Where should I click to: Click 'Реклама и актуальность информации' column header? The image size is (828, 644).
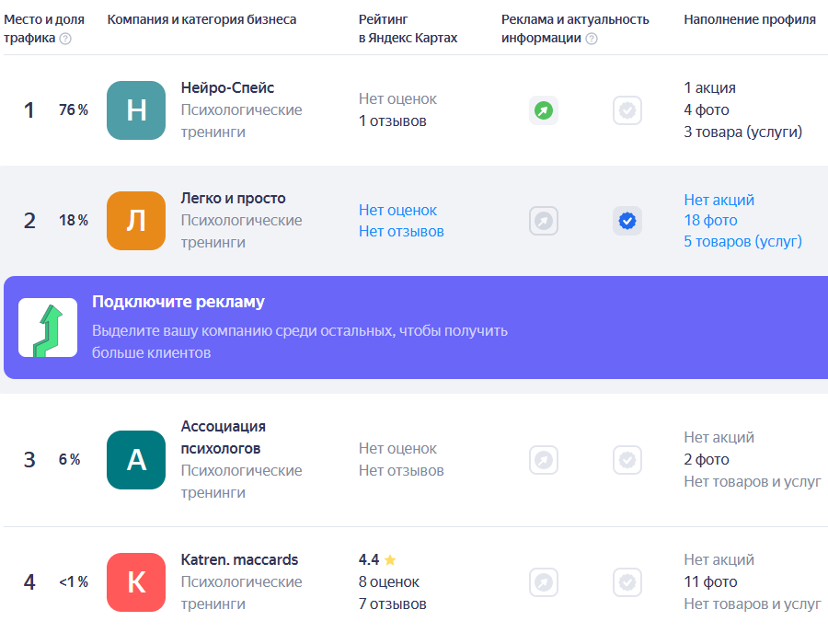tap(575, 29)
